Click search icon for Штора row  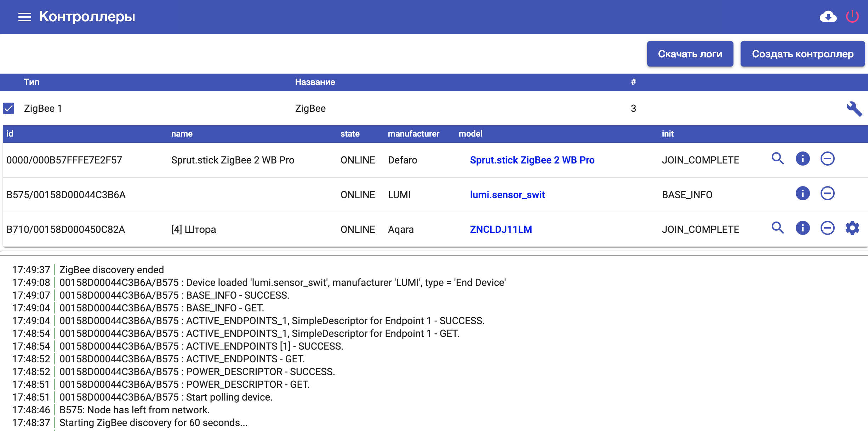pos(777,228)
